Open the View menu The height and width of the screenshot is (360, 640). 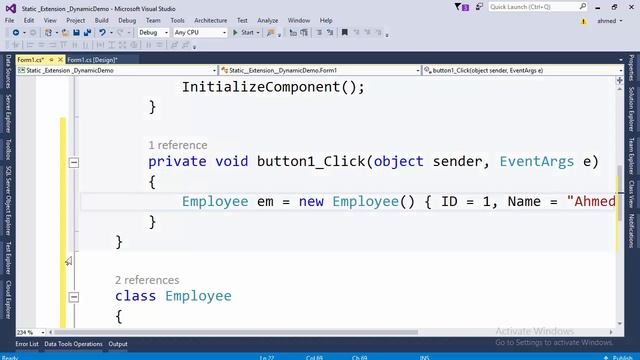coord(50,20)
